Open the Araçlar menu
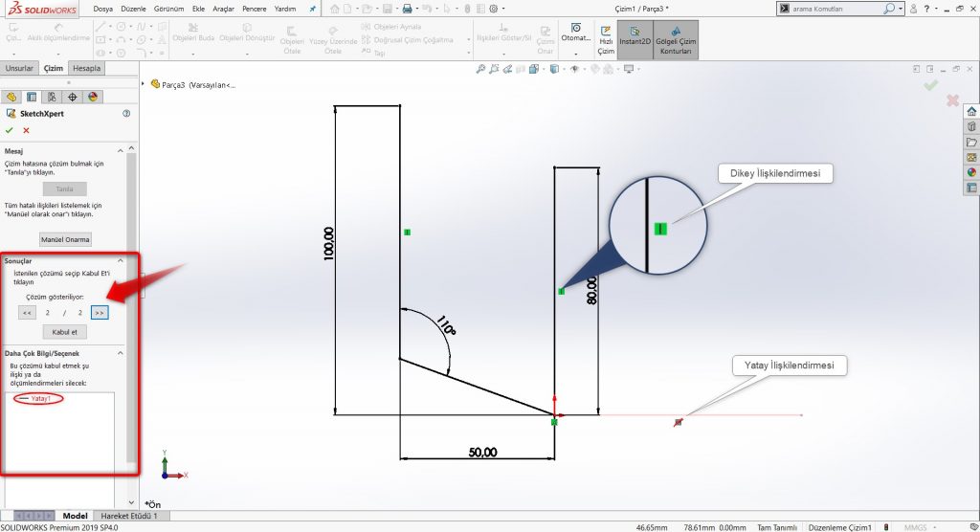The width and height of the screenshot is (980, 532). (x=224, y=9)
